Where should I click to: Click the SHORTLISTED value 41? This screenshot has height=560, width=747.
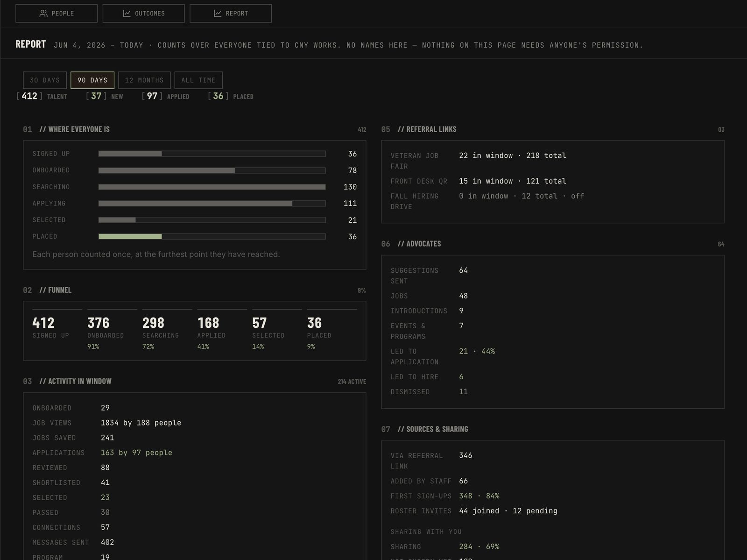(x=106, y=482)
